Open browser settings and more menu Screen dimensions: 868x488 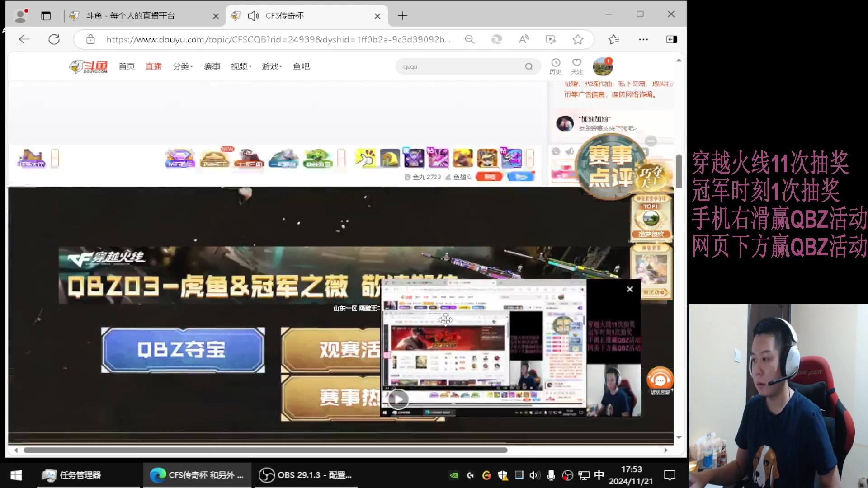(x=643, y=39)
